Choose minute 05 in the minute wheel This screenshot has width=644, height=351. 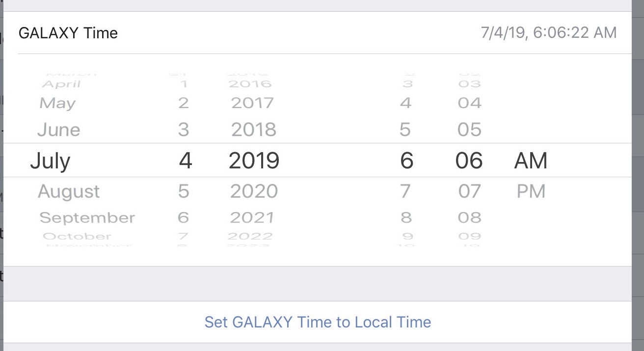[470, 130]
